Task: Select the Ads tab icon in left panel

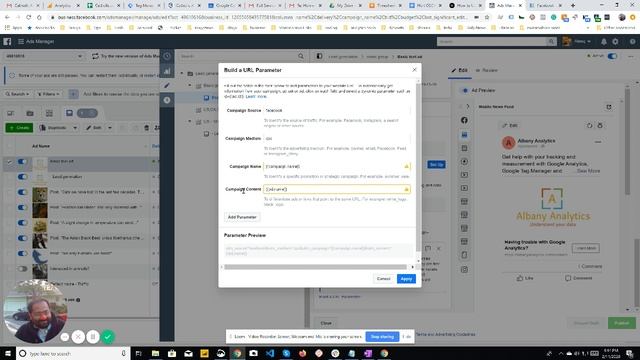Action: (x=69, y=113)
